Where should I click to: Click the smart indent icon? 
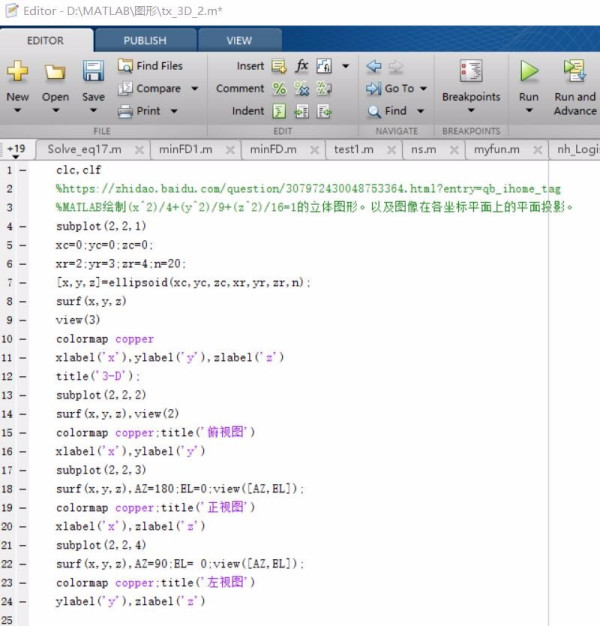click(279, 111)
